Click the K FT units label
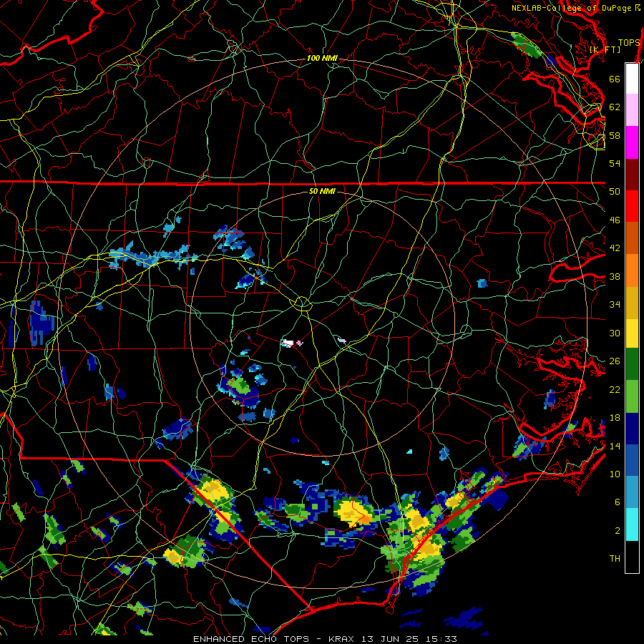Screen dimensions: 644x644 605,49
